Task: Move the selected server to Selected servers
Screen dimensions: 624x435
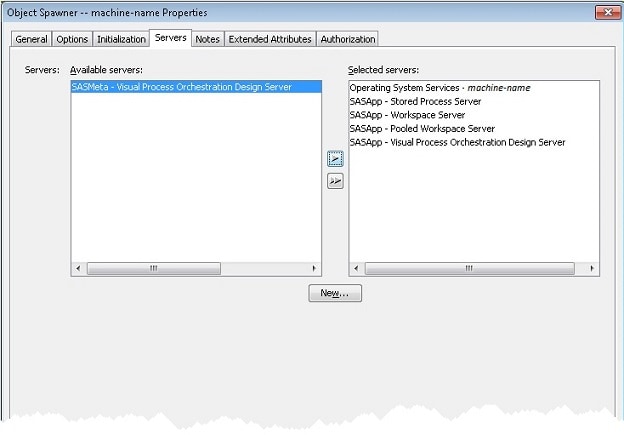Action: pos(335,159)
